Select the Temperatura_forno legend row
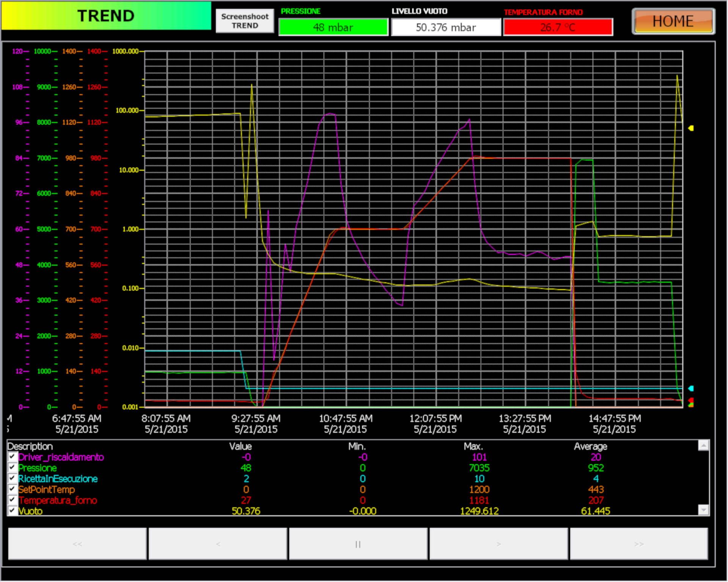Screen dimensions: 728x582 [58, 500]
